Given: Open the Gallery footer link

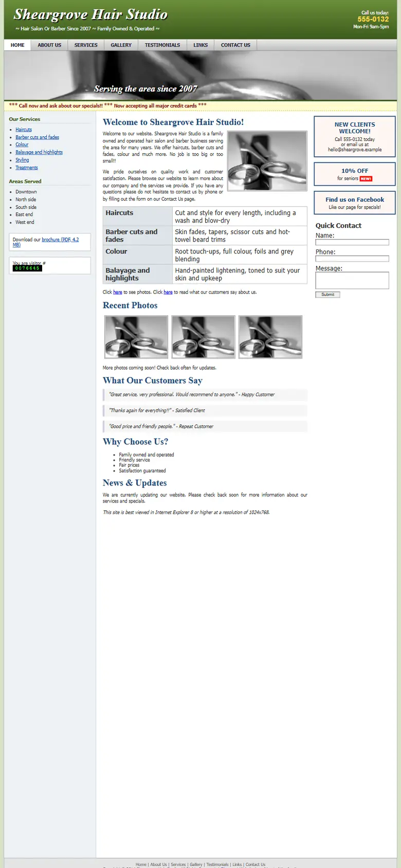Looking at the screenshot, I should [196, 864].
